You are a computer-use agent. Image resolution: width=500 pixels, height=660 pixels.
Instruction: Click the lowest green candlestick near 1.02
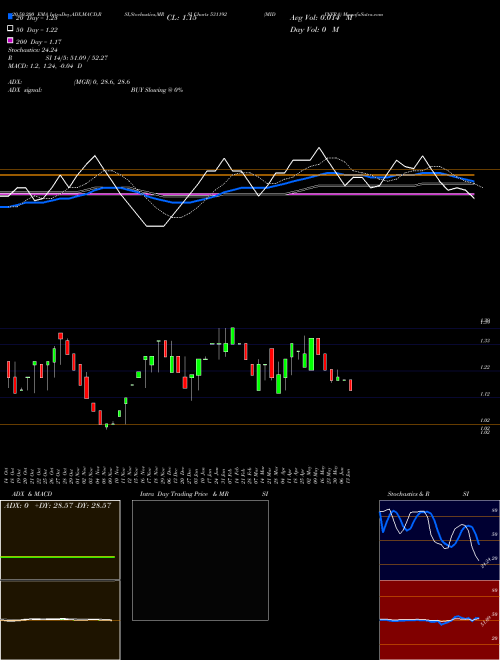coord(106,426)
